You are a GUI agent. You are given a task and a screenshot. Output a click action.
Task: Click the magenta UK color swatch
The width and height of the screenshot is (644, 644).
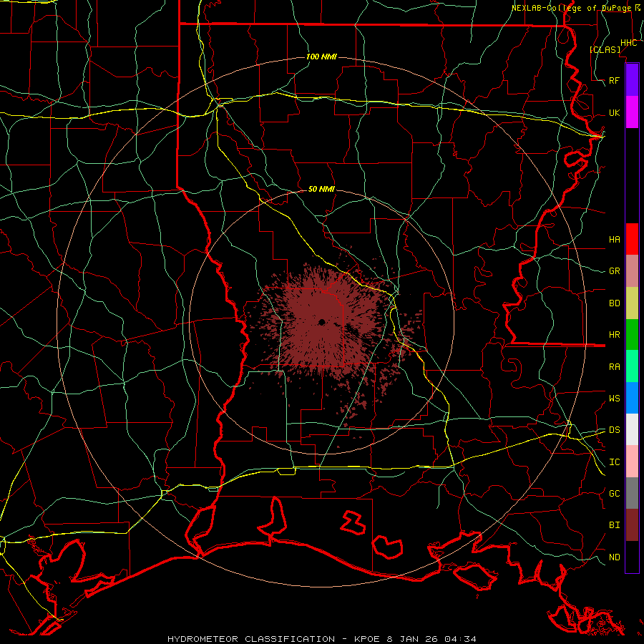click(632, 112)
